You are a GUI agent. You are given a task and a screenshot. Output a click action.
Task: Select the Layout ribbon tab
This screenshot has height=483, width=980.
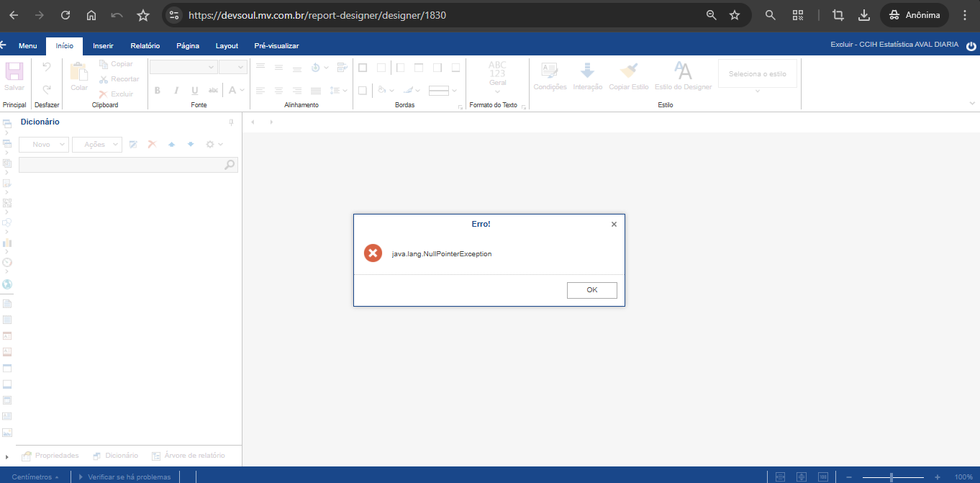227,46
